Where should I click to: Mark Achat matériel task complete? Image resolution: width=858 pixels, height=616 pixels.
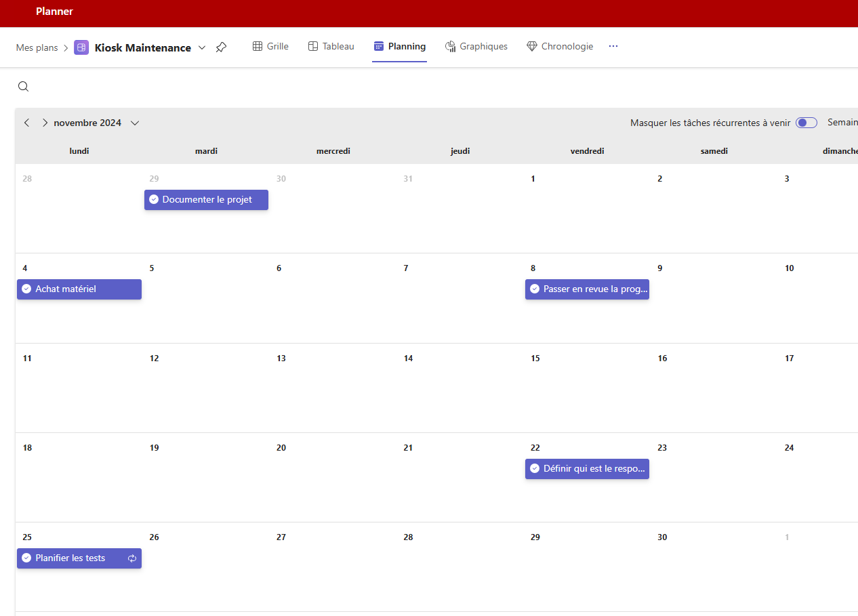pos(26,289)
